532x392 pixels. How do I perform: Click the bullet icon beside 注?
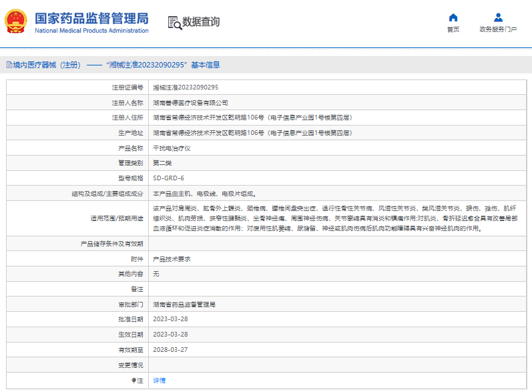[x=134, y=380]
